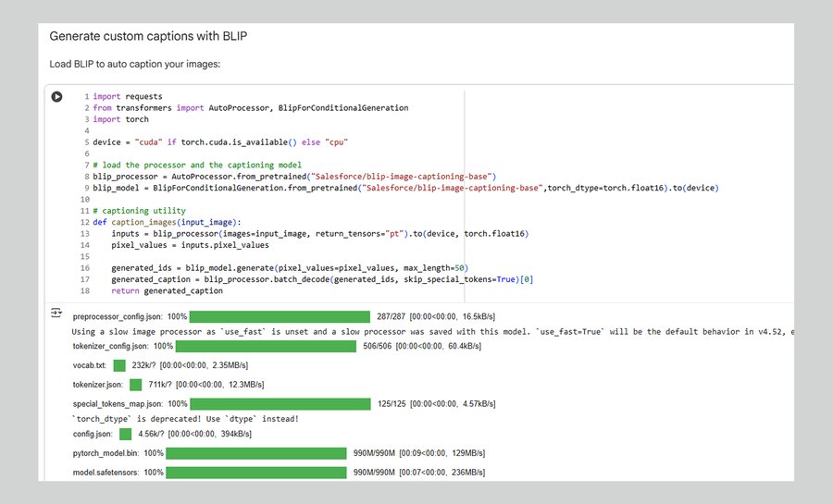Screen dimensions: 833x504
Task: Click the 'import torch' code line
Action: pyautogui.click(x=120, y=119)
